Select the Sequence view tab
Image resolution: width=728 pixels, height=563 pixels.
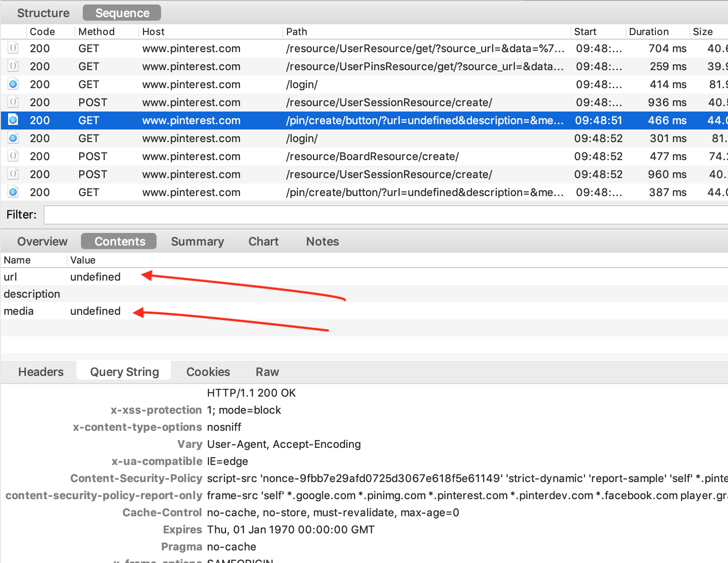coord(122,13)
